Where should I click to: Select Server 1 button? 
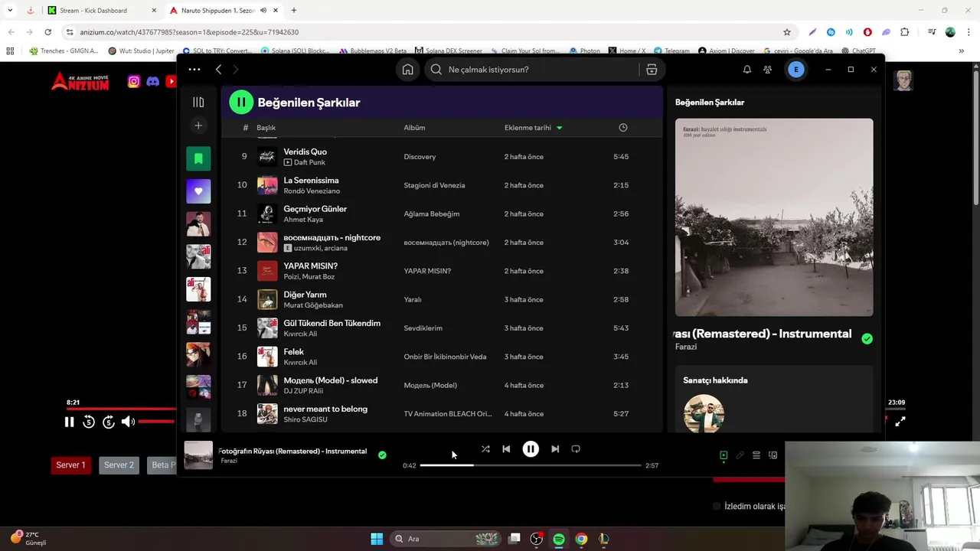click(x=70, y=465)
